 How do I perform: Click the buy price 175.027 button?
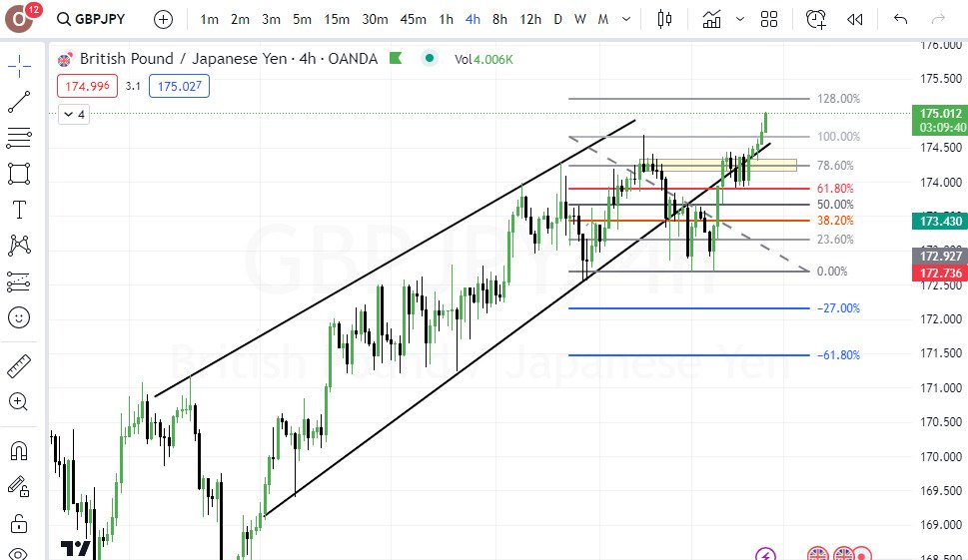pyautogui.click(x=180, y=86)
